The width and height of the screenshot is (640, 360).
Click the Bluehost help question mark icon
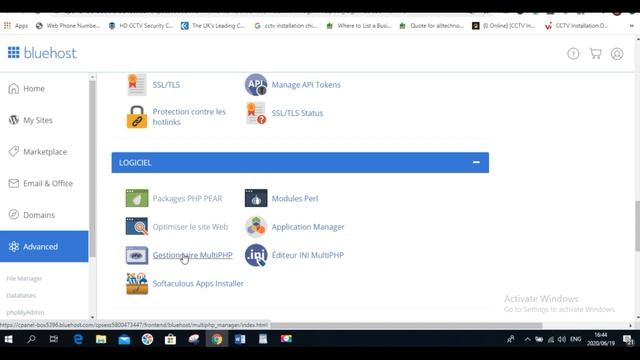(x=573, y=53)
